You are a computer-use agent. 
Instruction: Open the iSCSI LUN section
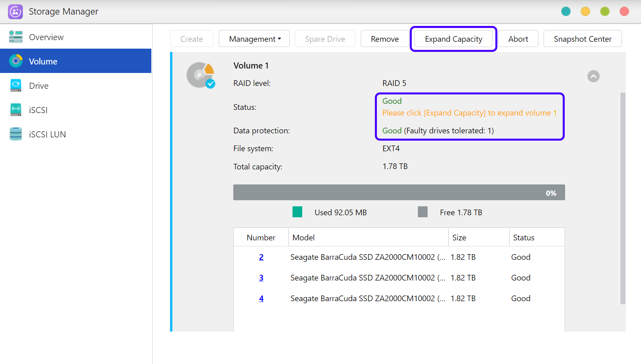(47, 134)
